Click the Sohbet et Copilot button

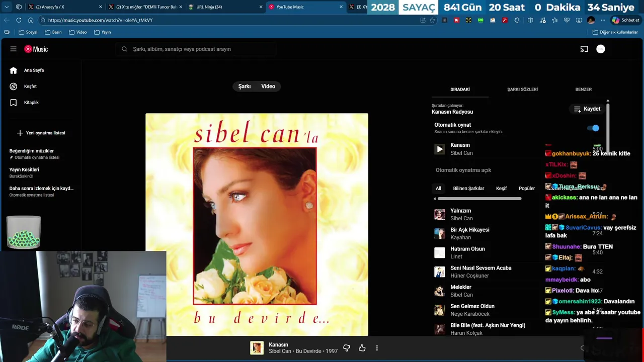click(625, 20)
